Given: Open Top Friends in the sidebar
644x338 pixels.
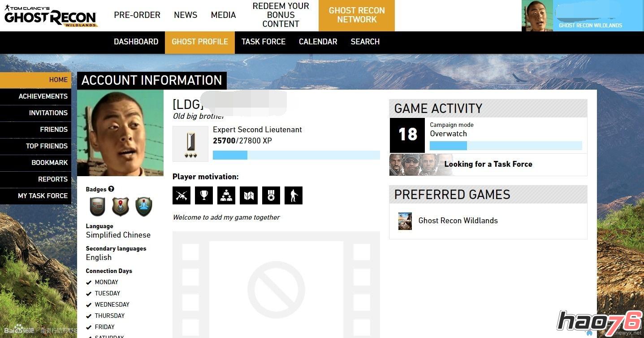Looking at the screenshot, I should point(35,146).
